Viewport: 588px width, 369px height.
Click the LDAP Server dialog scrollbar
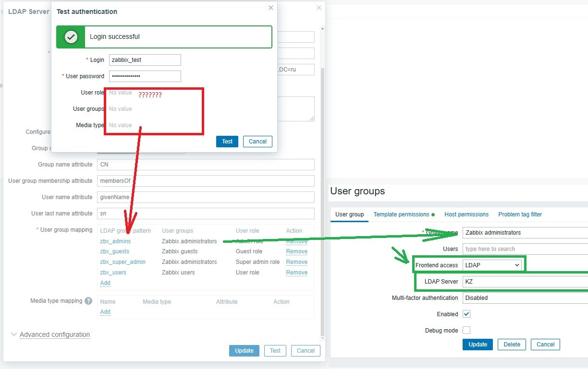coord(322,202)
